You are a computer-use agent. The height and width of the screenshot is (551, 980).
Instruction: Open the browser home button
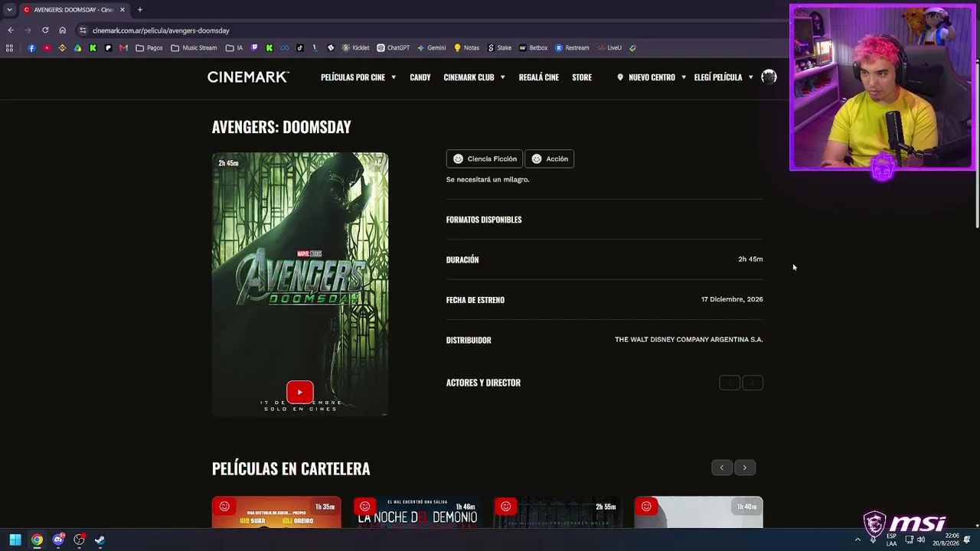point(63,30)
